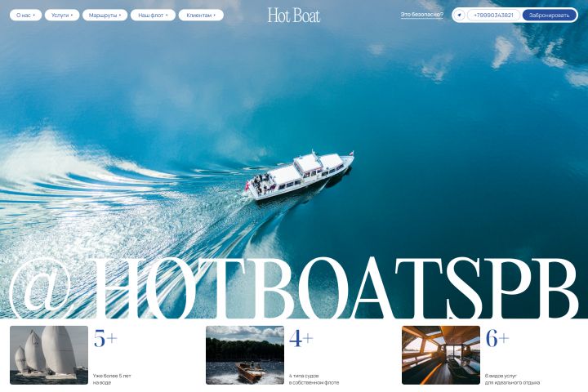588x392 pixels.
Task: Click the 6+ services statistic
Action: click(x=497, y=338)
